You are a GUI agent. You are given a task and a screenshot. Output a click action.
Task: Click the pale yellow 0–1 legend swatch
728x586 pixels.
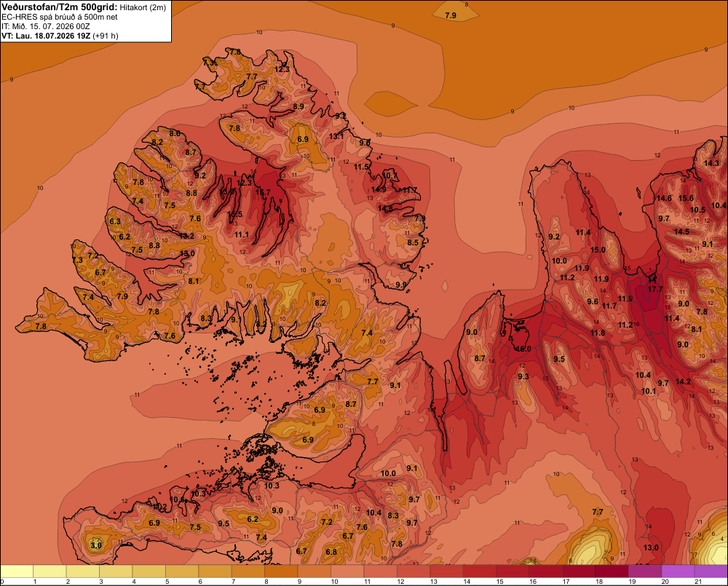click(17, 571)
